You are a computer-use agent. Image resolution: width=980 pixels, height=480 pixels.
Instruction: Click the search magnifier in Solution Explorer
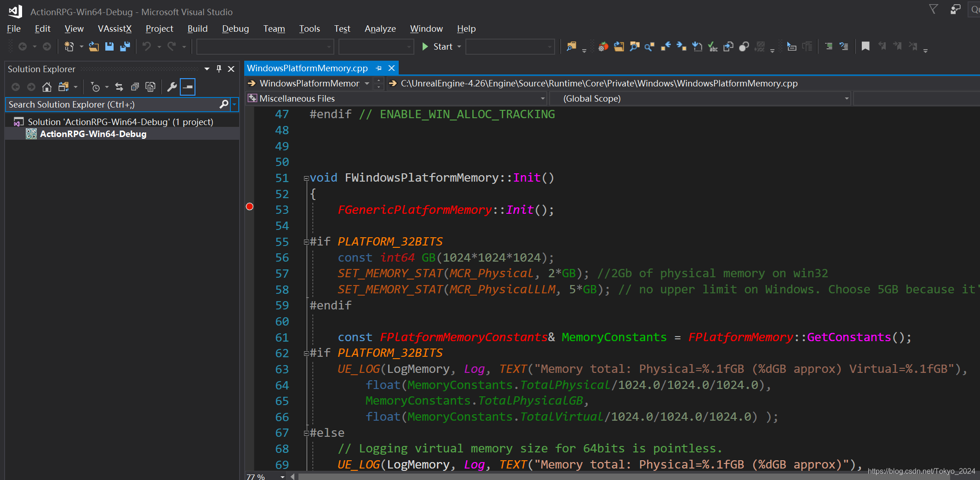224,104
